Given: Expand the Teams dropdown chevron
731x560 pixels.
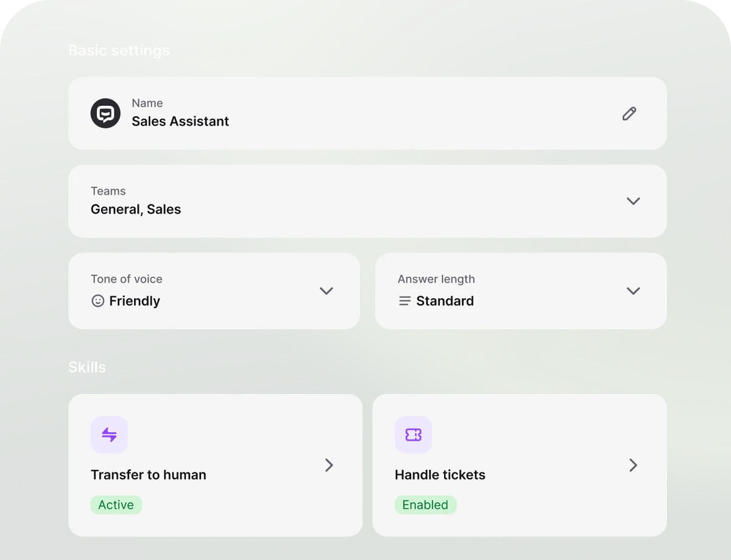Looking at the screenshot, I should click(633, 201).
